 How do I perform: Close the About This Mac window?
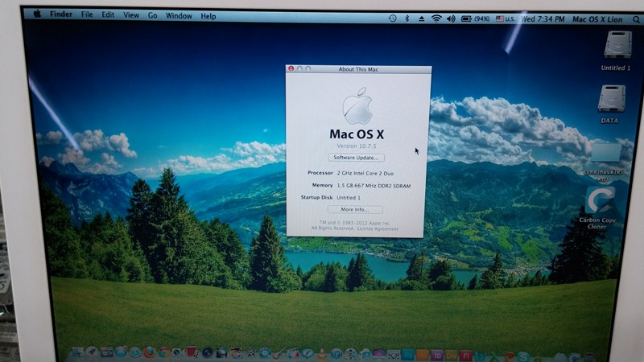[291, 68]
